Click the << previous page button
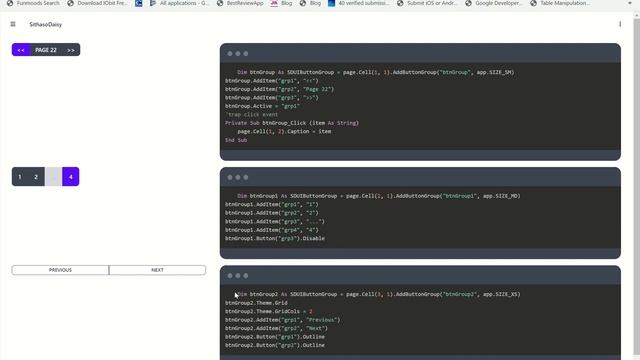Viewport: 640px width, 360px height. coord(21,50)
